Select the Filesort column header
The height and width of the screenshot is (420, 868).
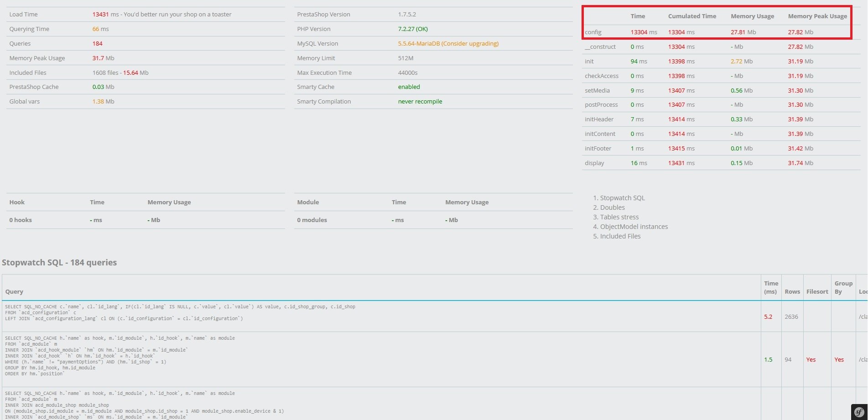click(x=817, y=291)
